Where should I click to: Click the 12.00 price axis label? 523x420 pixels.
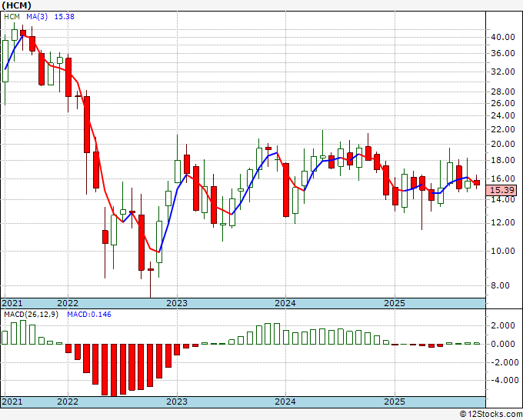tap(503, 222)
